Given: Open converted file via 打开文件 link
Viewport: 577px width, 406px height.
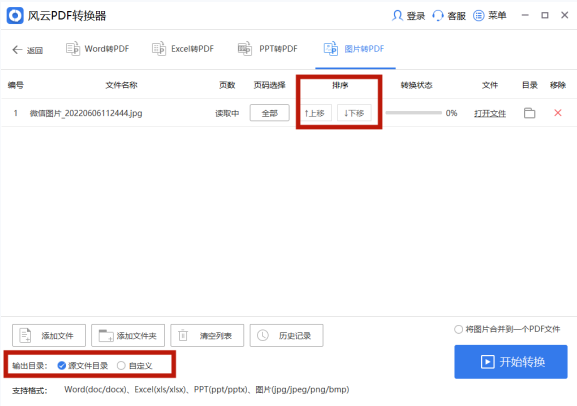Looking at the screenshot, I should click(x=490, y=113).
